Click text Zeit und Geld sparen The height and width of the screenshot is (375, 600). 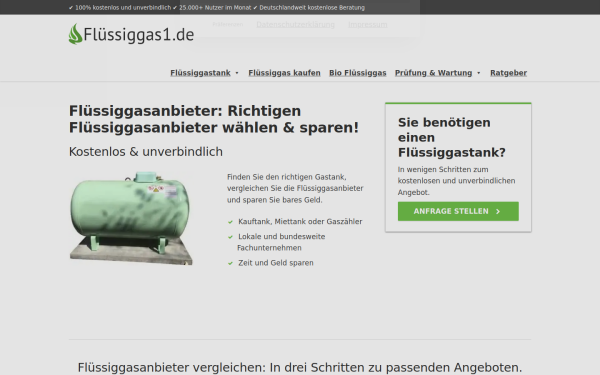coord(276,263)
